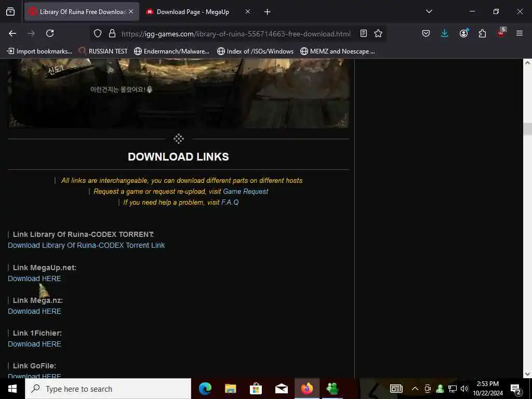Click the vertical scrollbar thumb

click(x=527, y=129)
